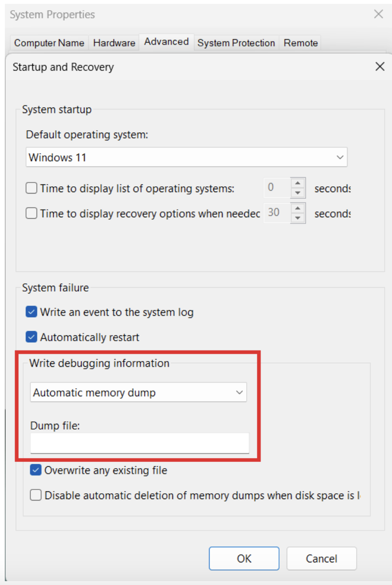Disable write an event to the system log

pyautogui.click(x=31, y=312)
